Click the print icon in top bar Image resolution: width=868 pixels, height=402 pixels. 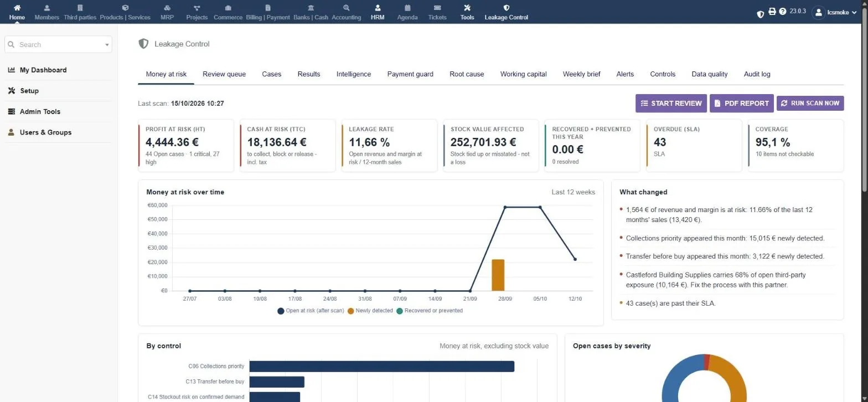tap(772, 11)
